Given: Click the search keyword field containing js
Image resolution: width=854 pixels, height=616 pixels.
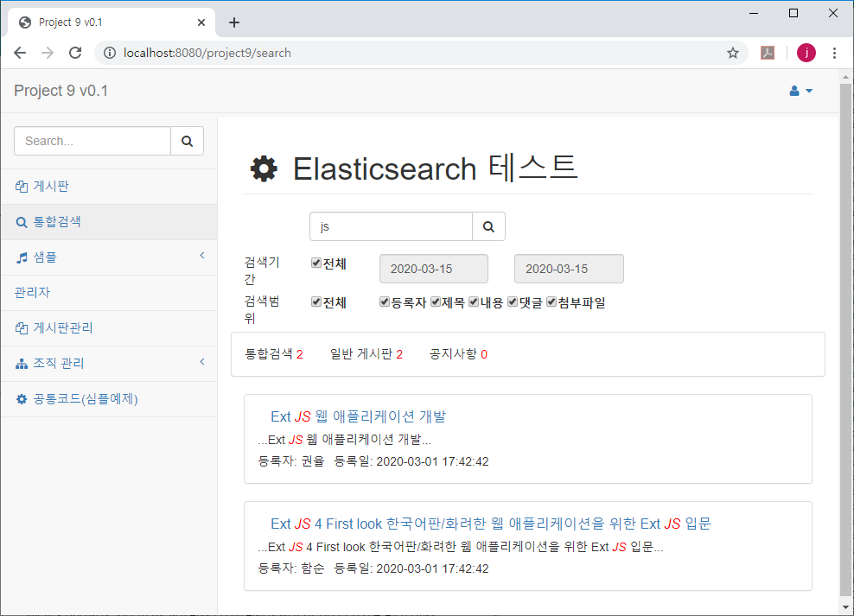Looking at the screenshot, I should tap(391, 226).
